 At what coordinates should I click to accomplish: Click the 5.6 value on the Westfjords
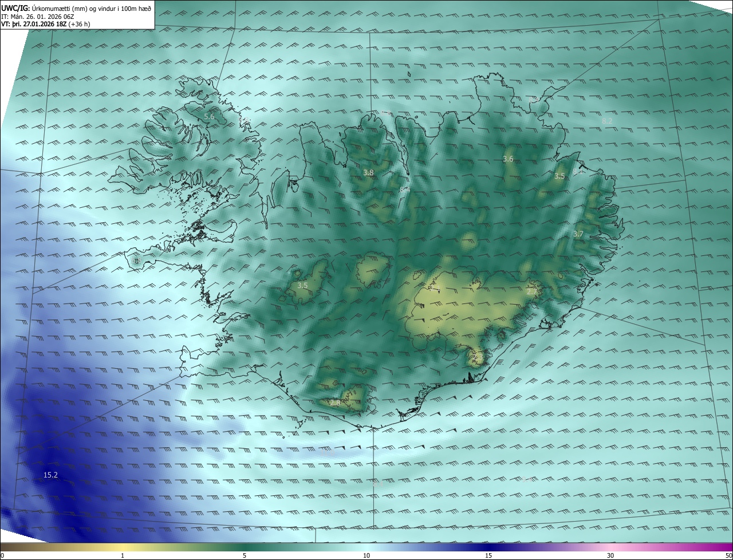pyautogui.click(x=209, y=117)
